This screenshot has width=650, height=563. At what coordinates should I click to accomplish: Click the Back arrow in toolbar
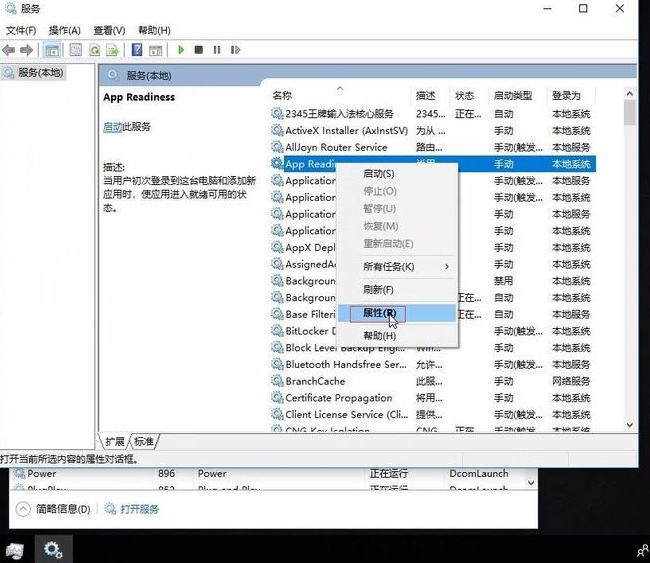click(9, 50)
